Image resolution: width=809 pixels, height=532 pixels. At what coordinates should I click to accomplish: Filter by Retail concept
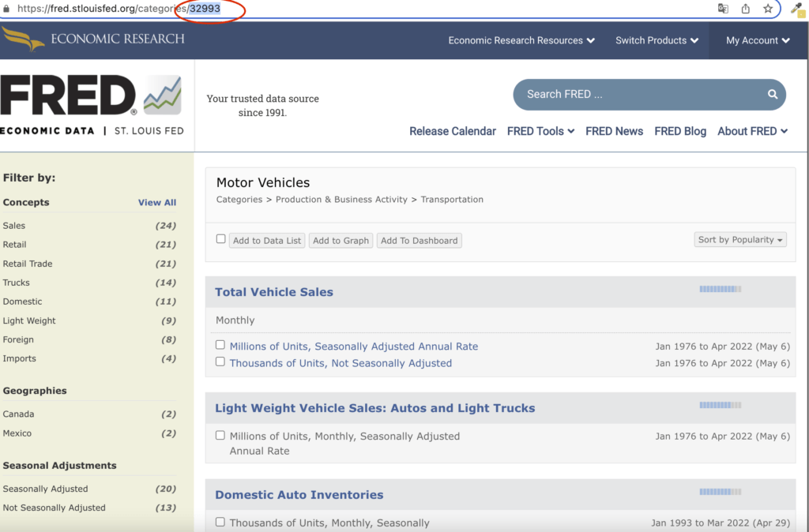point(14,245)
